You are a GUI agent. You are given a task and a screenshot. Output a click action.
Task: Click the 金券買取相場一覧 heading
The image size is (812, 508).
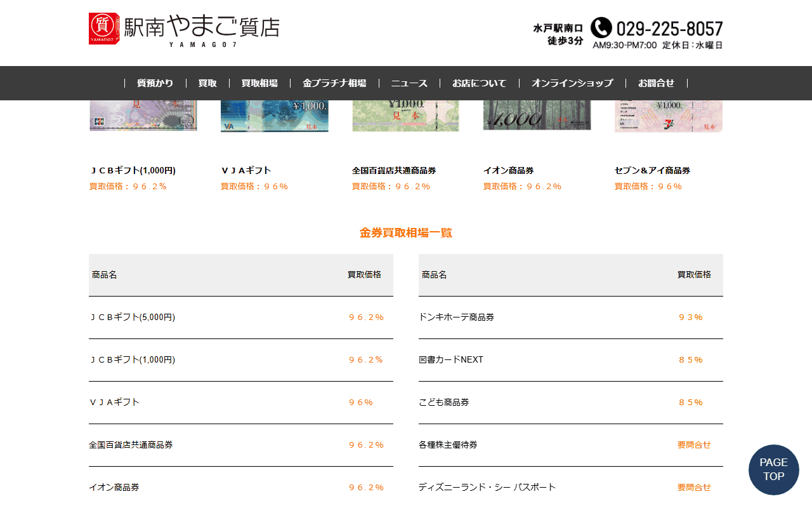406,233
